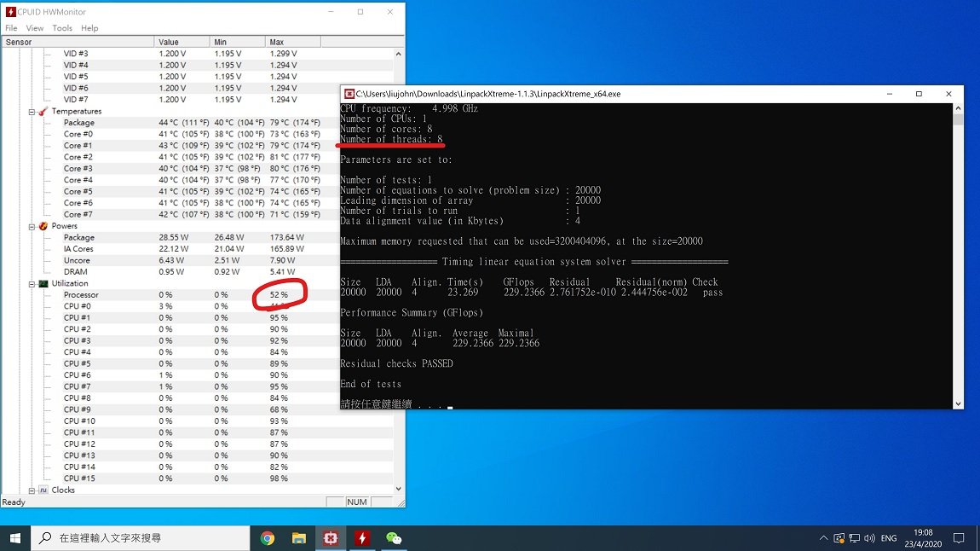This screenshot has height=551, width=980.
Task: Select the Core #2 temperature row
Action: coord(197,157)
